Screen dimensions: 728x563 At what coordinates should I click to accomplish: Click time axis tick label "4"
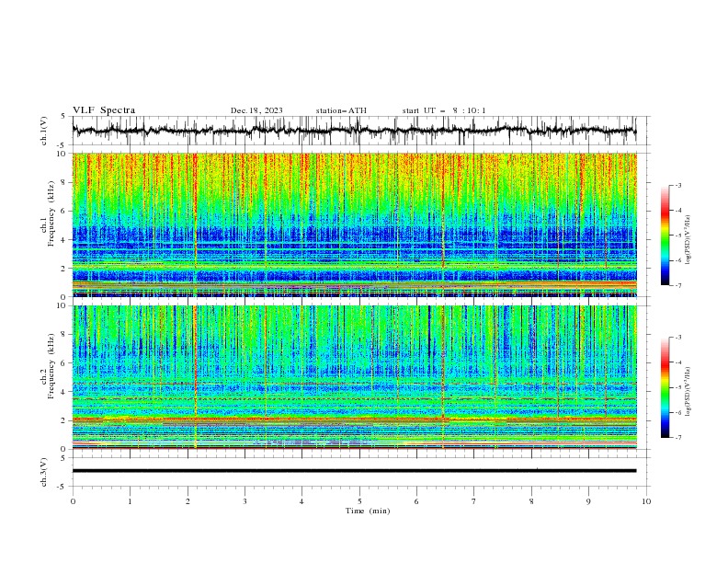click(x=301, y=501)
